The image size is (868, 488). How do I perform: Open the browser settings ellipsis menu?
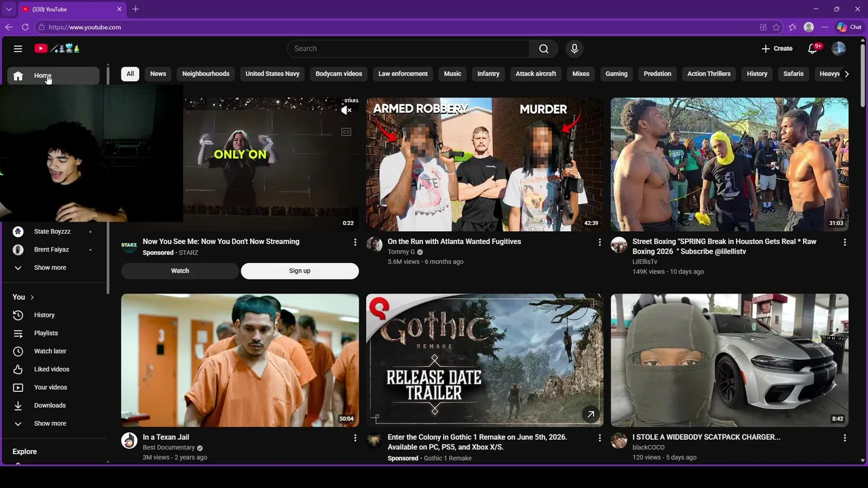tap(825, 27)
